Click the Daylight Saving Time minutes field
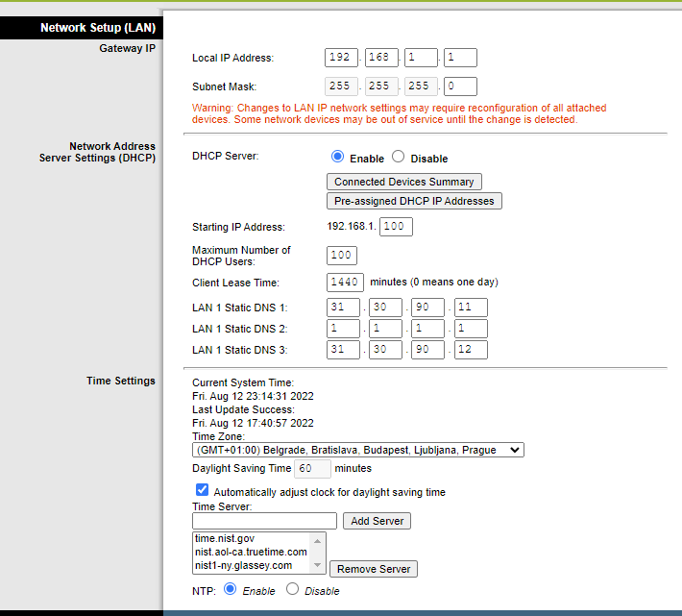This screenshot has width=682, height=616. (x=313, y=469)
